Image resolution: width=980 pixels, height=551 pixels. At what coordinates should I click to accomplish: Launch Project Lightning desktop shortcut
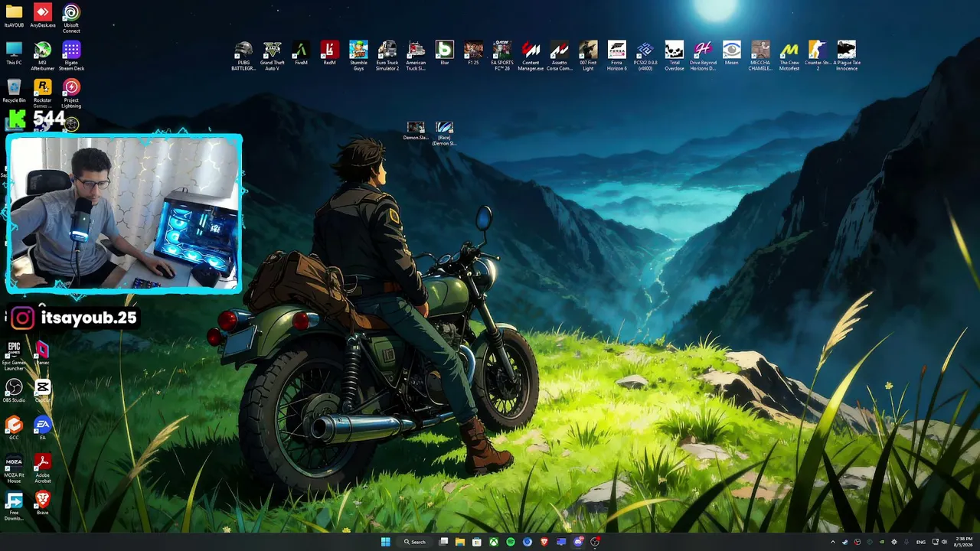[71, 93]
